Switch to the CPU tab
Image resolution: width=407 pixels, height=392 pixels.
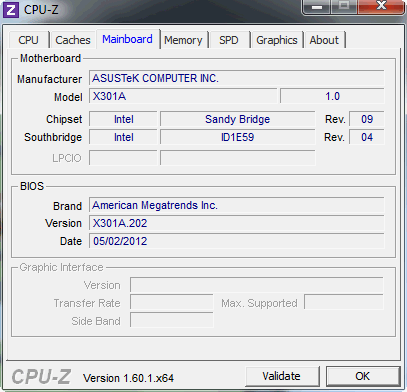(x=28, y=40)
